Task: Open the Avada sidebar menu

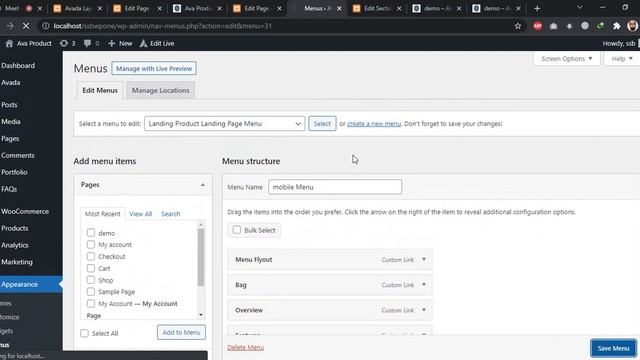Action: pyautogui.click(x=11, y=82)
